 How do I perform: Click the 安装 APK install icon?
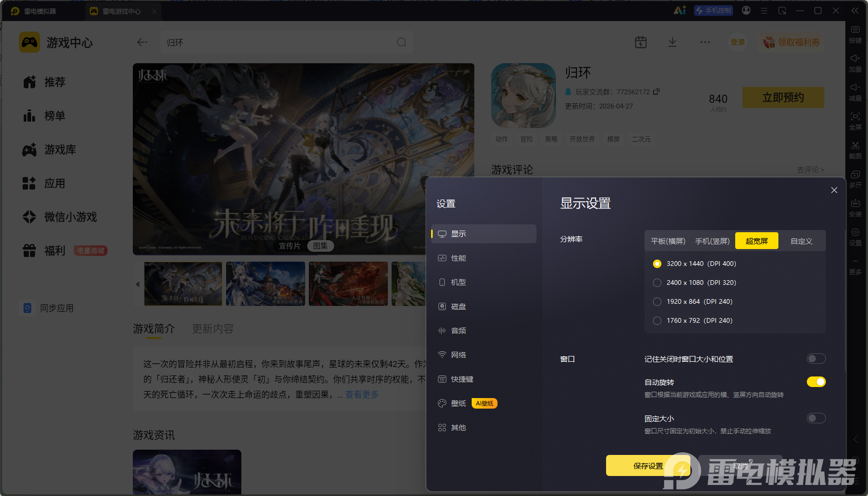pyautogui.click(x=855, y=208)
